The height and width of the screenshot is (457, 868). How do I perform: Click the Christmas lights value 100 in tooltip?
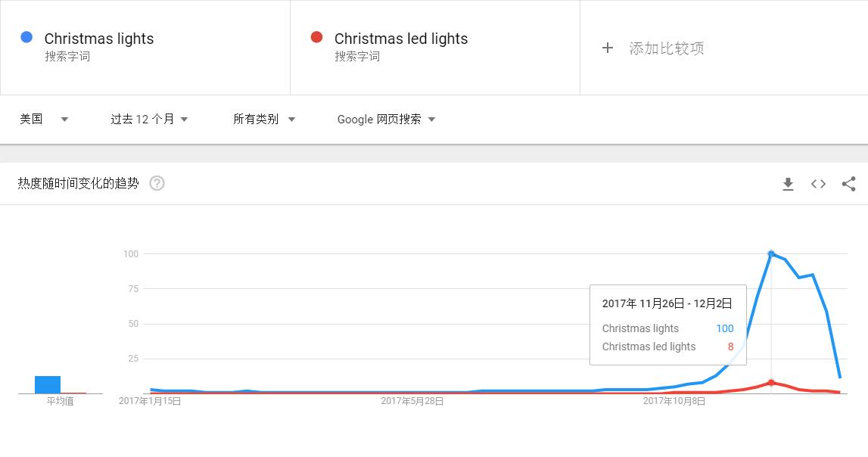pos(724,328)
